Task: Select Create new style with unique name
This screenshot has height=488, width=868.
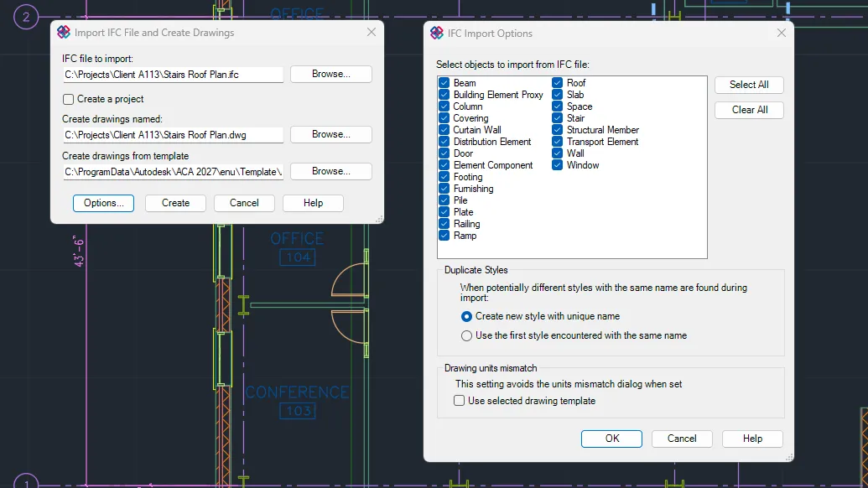Action: tap(467, 317)
